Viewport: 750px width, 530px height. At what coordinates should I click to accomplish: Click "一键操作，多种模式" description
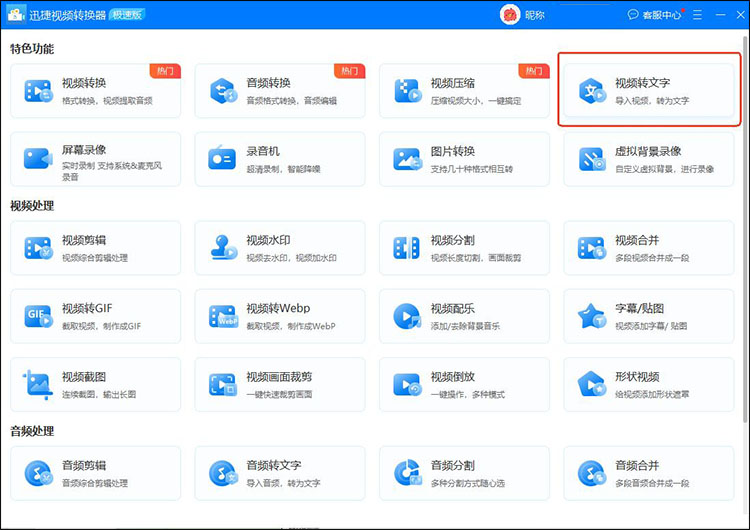click(468, 395)
